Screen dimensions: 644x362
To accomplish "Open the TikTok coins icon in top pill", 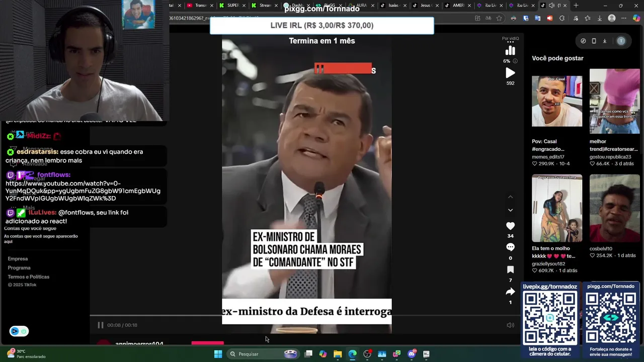I will click(583, 41).
